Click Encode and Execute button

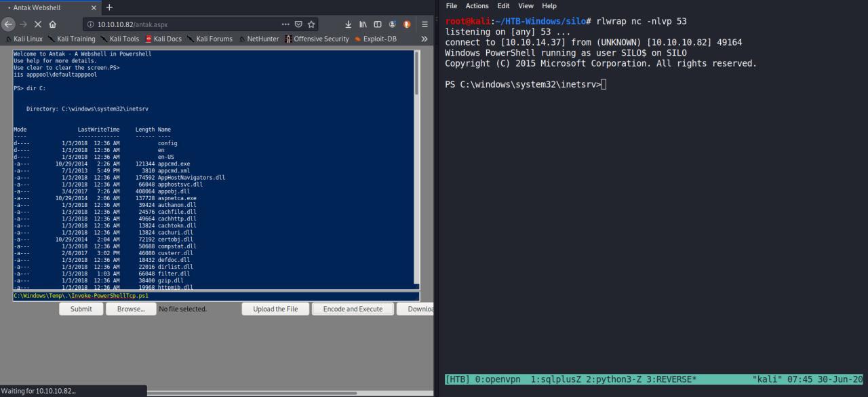353,309
